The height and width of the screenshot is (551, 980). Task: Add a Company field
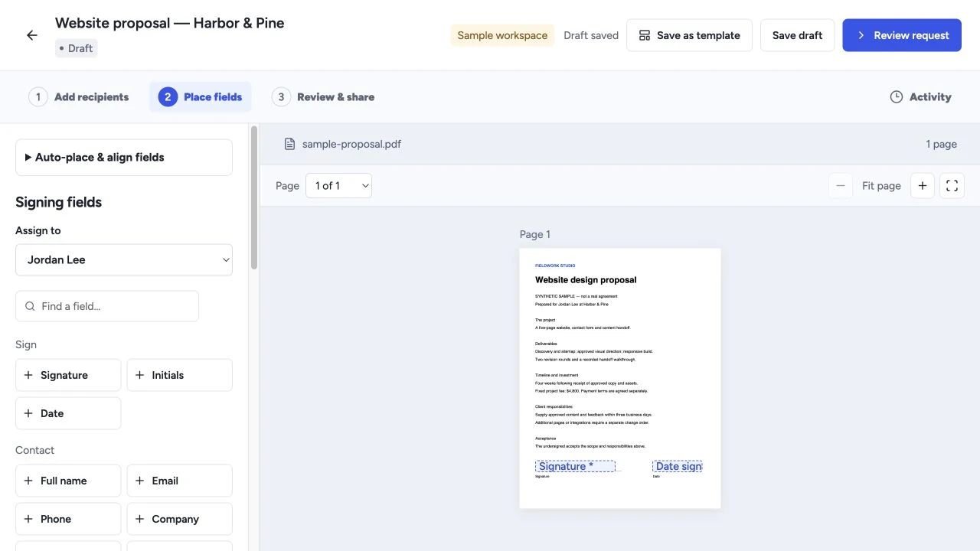click(179, 519)
